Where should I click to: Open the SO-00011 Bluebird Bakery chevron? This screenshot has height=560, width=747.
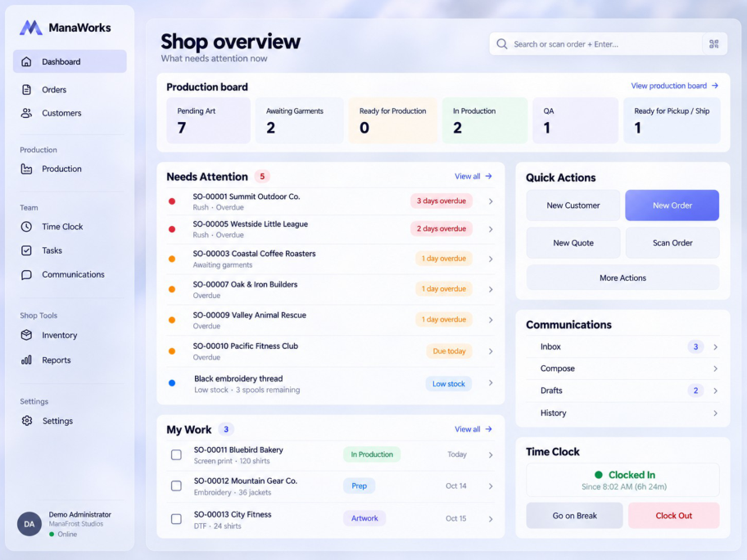pos(491,454)
